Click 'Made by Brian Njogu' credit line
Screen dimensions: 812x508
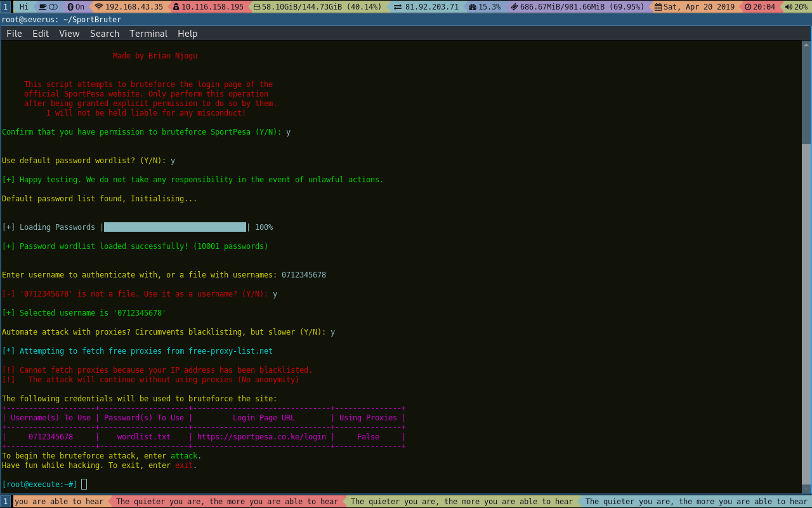[155, 56]
